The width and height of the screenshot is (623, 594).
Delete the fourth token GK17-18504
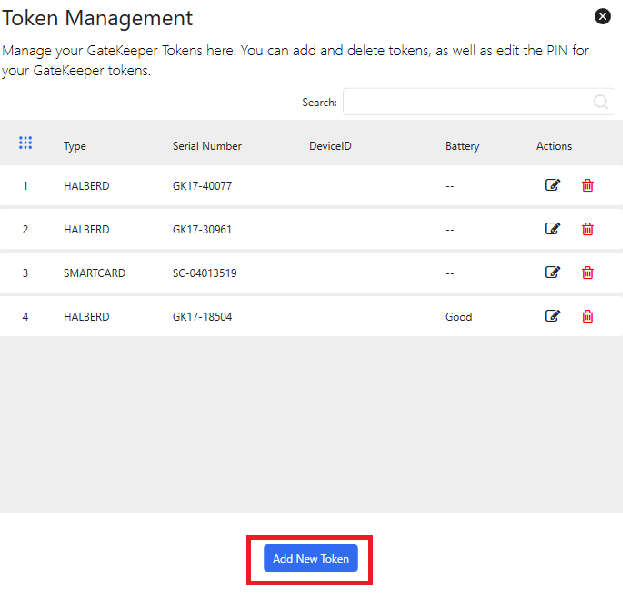pos(588,316)
